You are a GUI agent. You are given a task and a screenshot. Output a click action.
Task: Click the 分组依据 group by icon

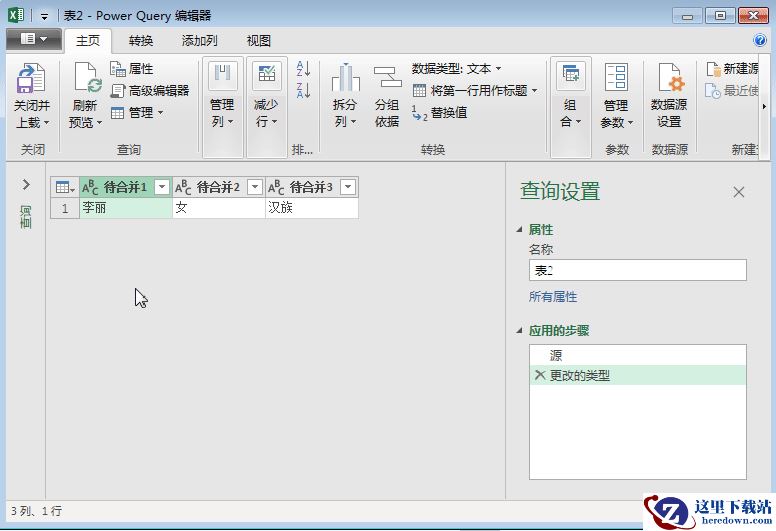click(387, 77)
